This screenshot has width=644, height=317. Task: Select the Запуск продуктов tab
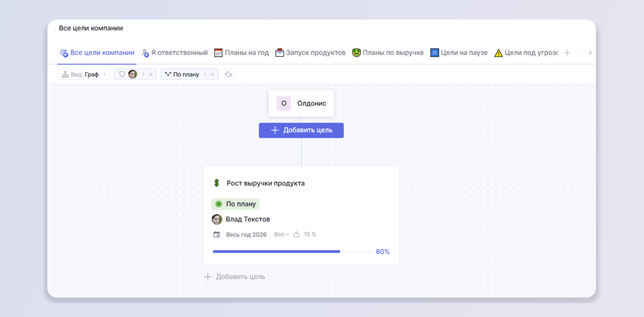(311, 53)
